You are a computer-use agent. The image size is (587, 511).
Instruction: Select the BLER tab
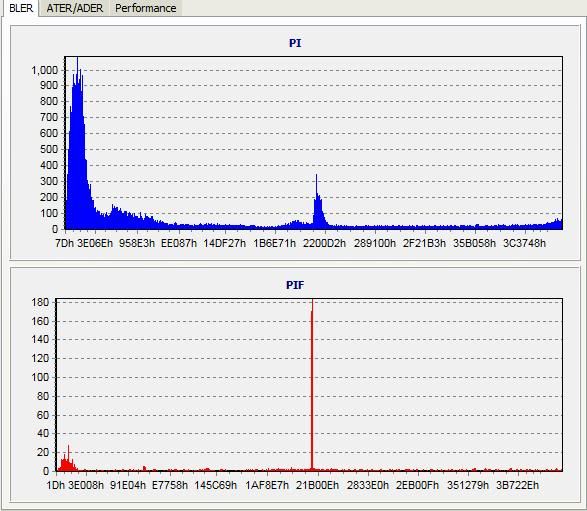point(21,8)
